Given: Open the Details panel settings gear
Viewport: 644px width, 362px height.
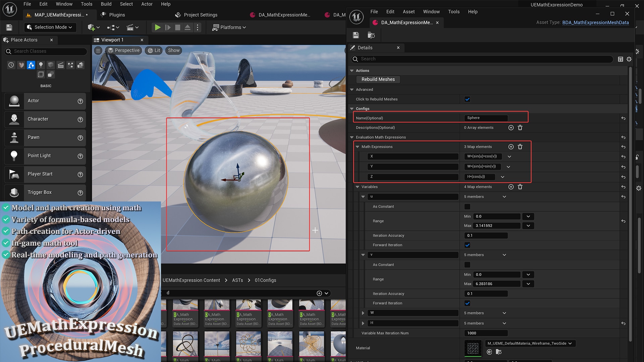Looking at the screenshot, I should click(629, 59).
